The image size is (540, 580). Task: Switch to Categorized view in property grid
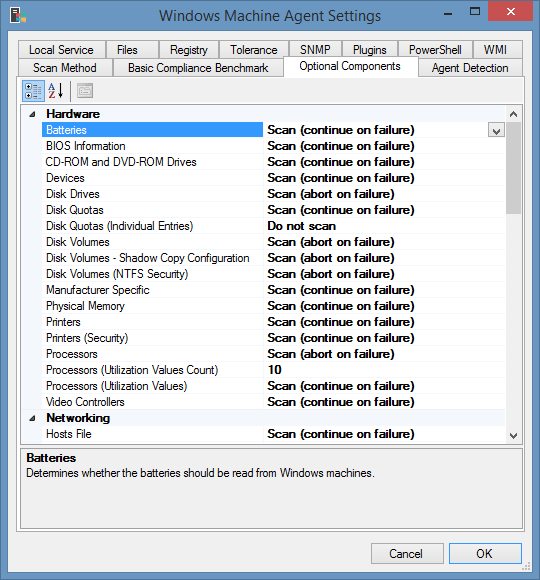[x=33, y=91]
